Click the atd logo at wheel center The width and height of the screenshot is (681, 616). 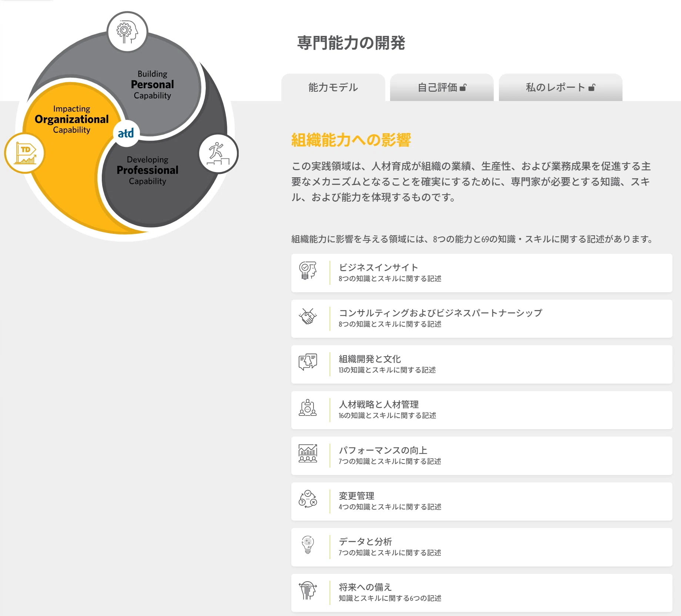point(126,133)
